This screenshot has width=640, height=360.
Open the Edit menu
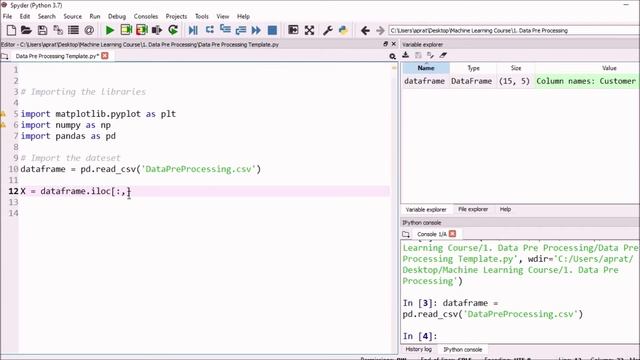(25, 16)
